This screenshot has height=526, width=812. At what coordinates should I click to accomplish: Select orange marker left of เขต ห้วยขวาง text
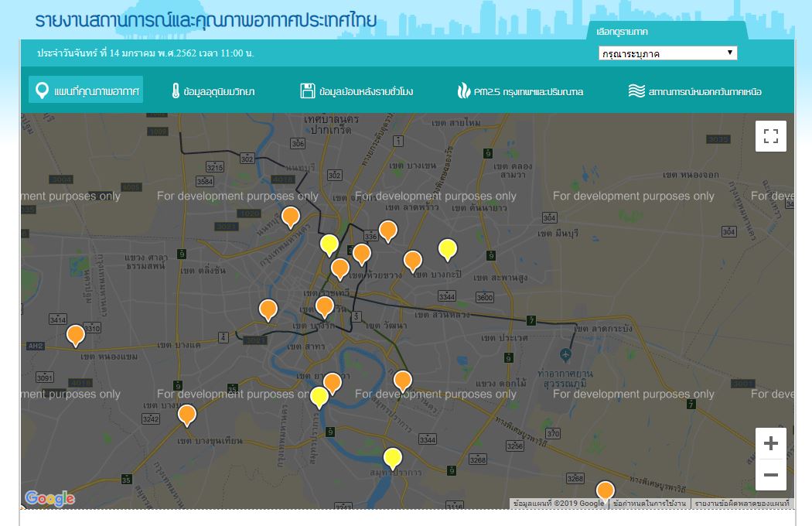(x=339, y=269)
